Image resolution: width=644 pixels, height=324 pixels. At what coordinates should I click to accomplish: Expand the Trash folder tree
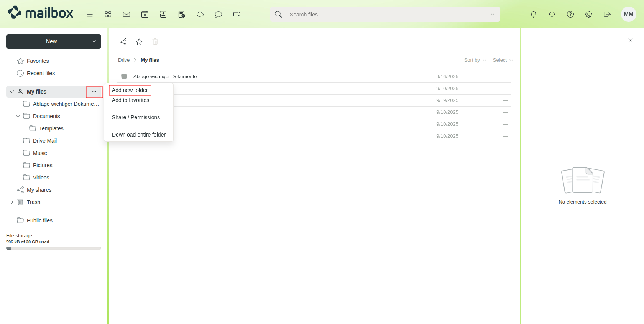(12, 202)
